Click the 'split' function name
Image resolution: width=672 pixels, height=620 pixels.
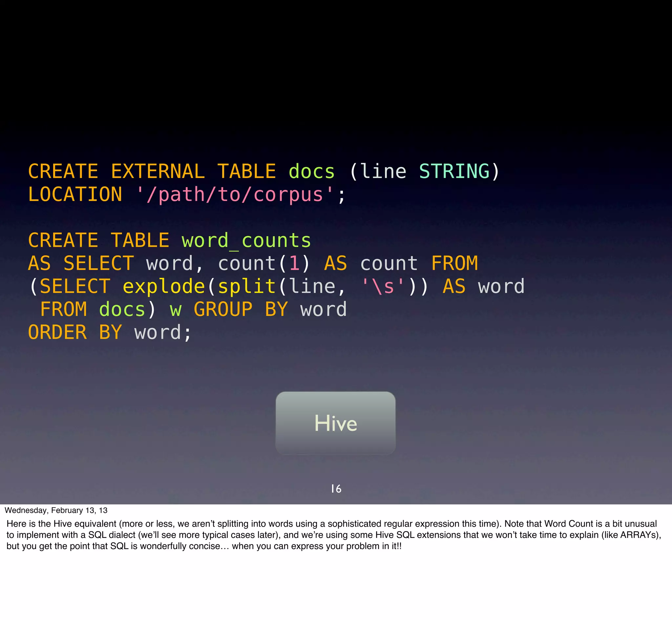pos(247,286)
